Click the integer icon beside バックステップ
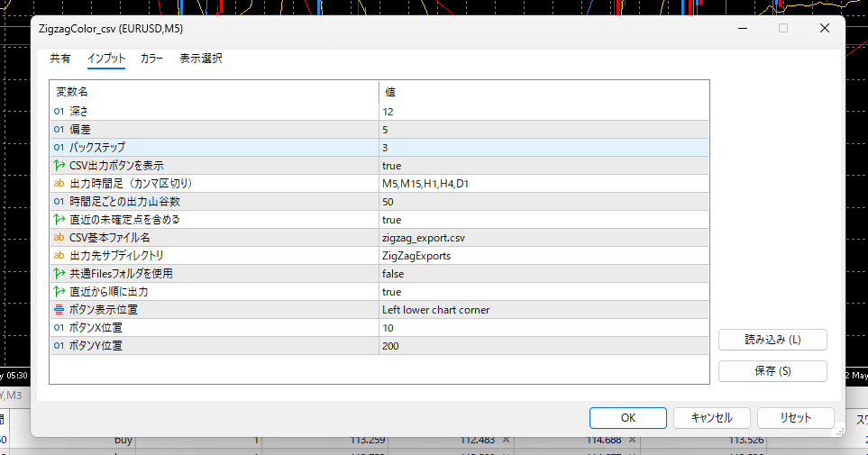 tap(59, 147)
